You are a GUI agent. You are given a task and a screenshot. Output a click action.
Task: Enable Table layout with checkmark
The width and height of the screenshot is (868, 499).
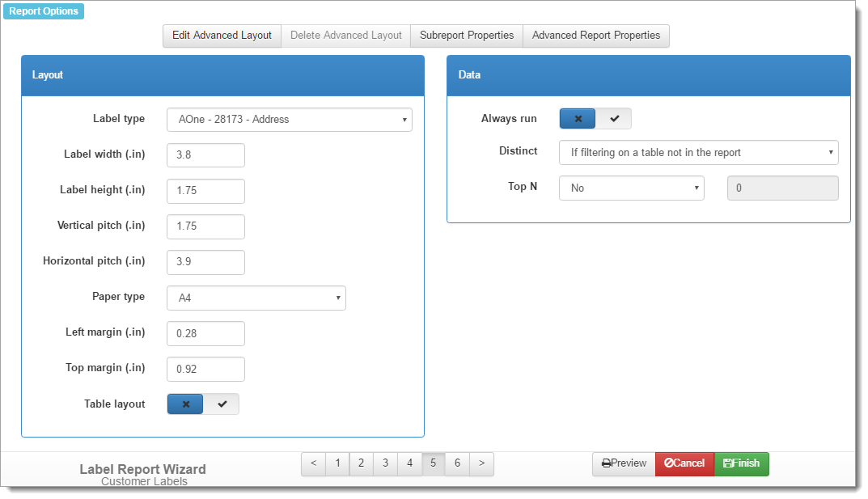click(x=222, y=404)
